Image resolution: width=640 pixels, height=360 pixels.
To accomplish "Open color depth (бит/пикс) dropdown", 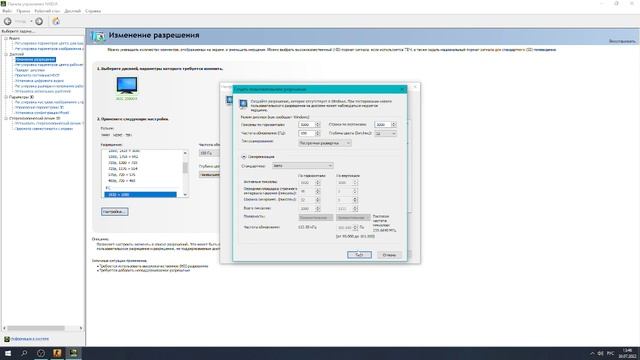I will (x=385, y=133).
